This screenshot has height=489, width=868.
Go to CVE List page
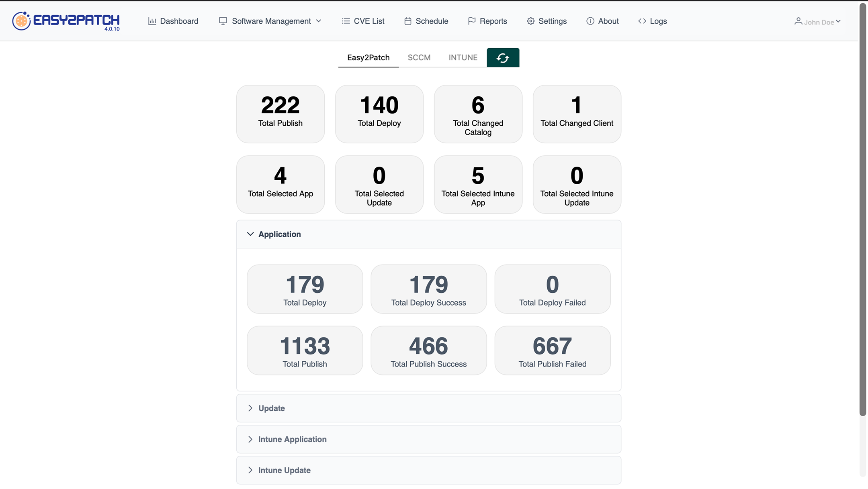[363, 21]
